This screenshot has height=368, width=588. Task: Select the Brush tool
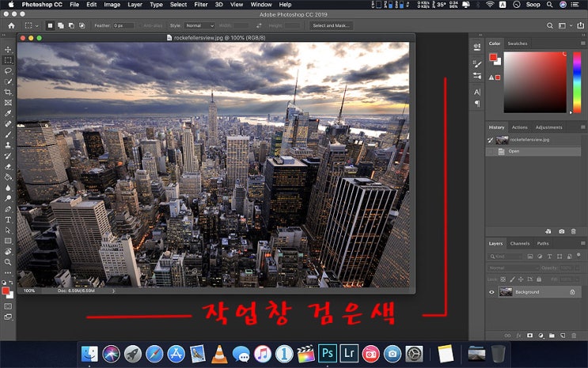[x=8, y=135]
